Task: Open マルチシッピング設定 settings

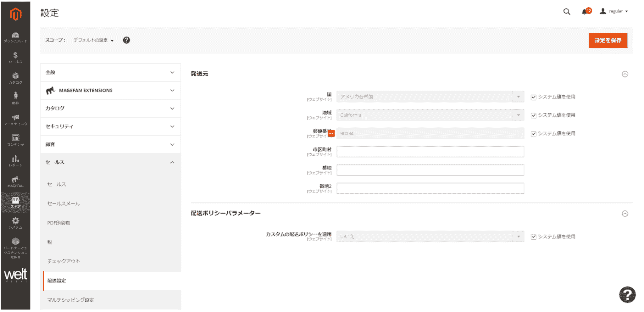Action: (x=70, y=300)
